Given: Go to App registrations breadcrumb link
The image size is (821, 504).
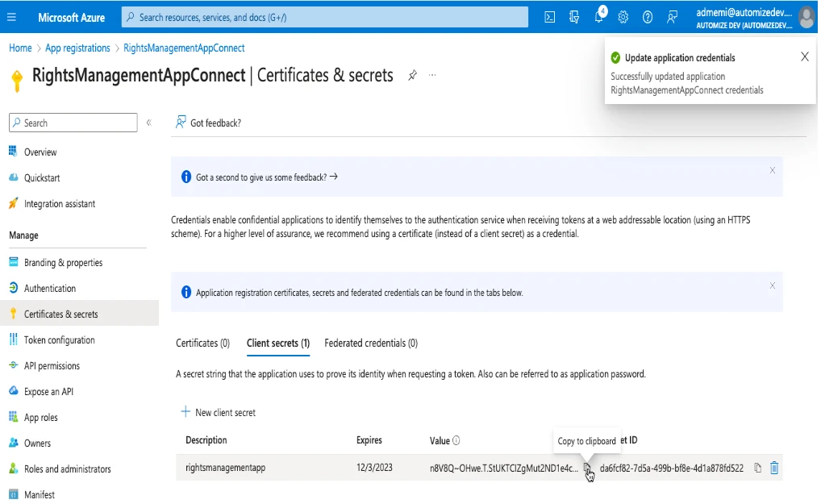Looking at the screenshot, I should point(77,48).
